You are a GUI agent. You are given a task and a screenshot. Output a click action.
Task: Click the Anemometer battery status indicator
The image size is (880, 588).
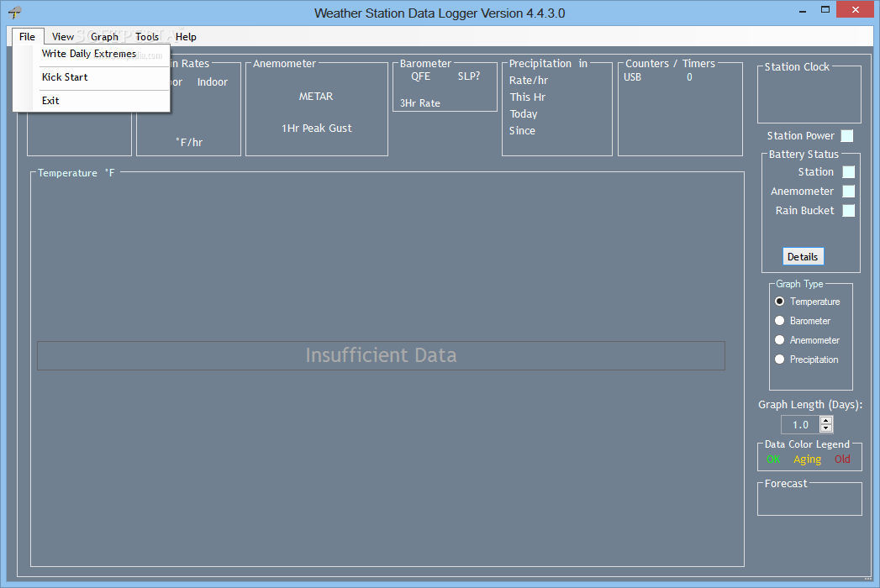pyautogui.click(x=849, y=192)
